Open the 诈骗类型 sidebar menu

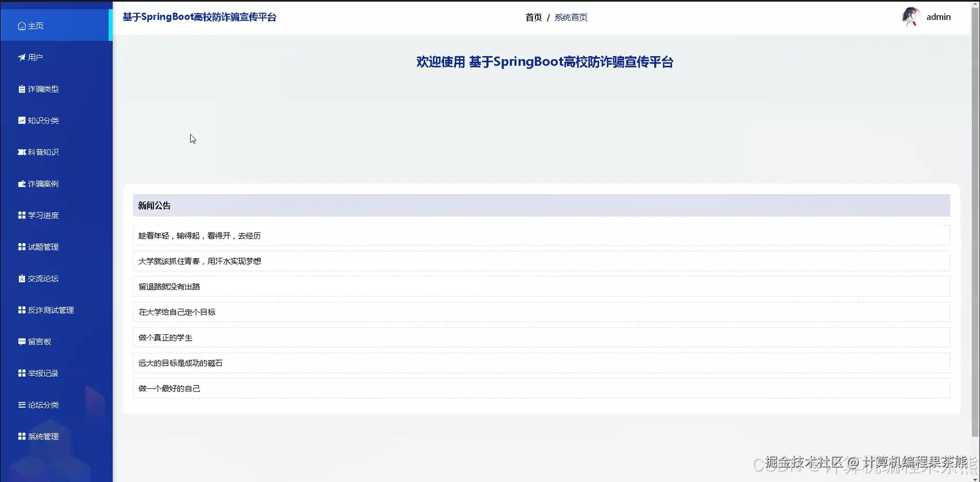pyautogui.click(x=56, y=89)
